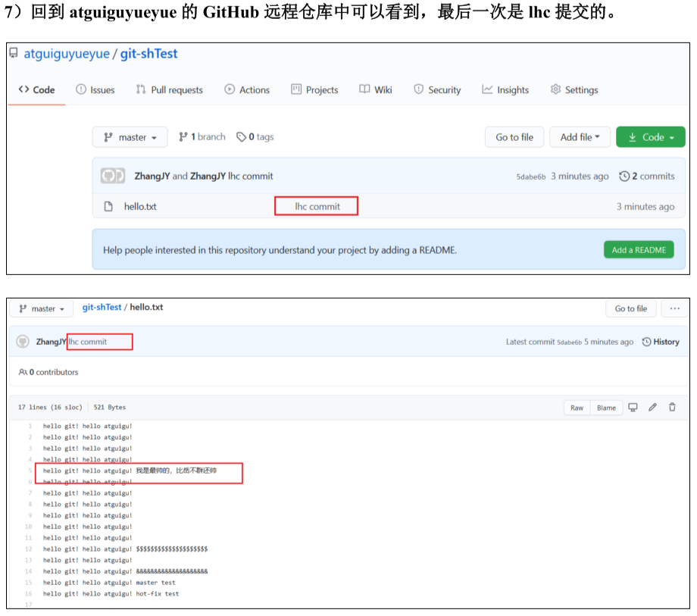Click the Add a README button
697x616 pixels.
[639, 250]
